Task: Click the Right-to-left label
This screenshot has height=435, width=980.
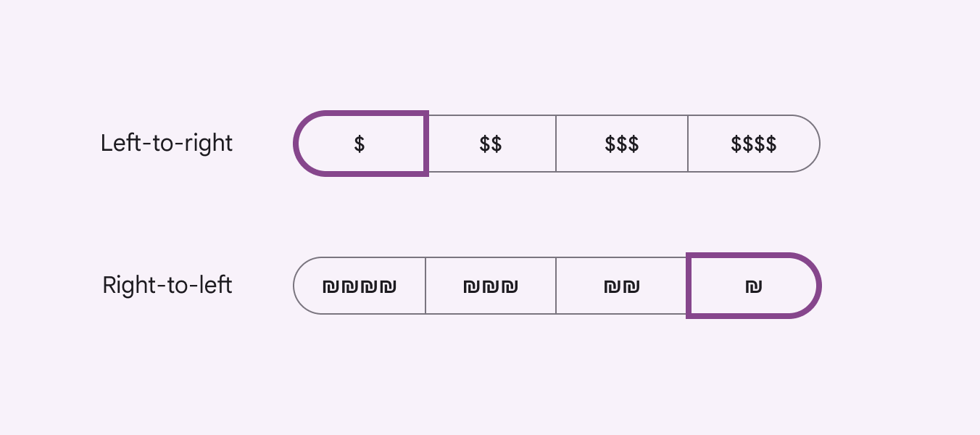Action: tap(167, 285)
